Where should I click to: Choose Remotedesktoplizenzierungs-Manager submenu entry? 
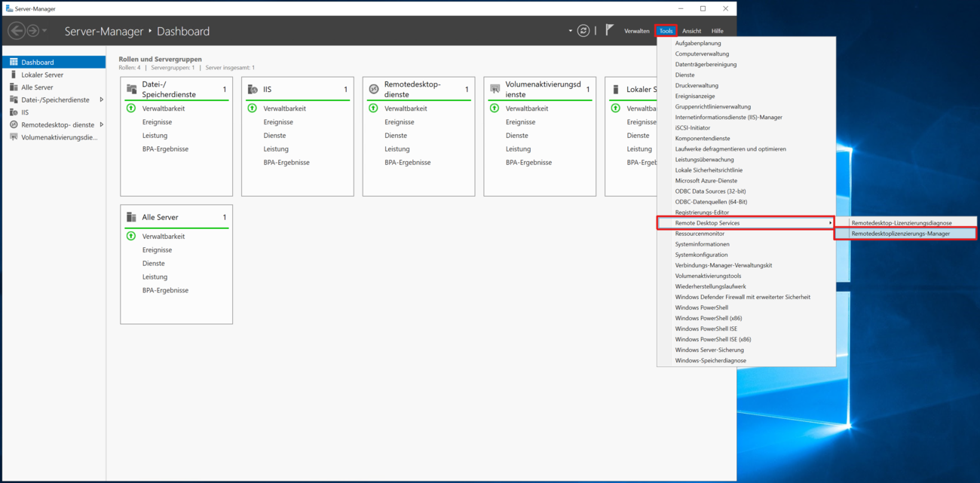pyautogui.click(x=905, y=234)
